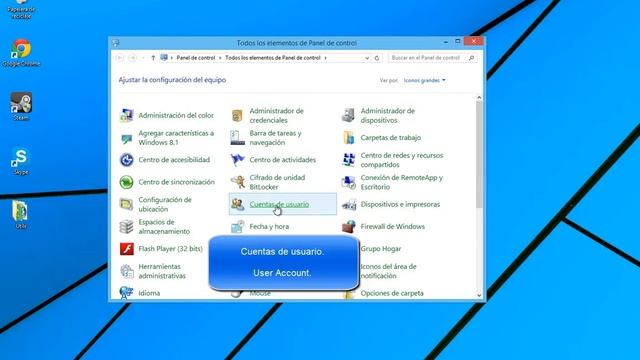Click Agregar características a Windows 8.1 icon

point(127,138)
